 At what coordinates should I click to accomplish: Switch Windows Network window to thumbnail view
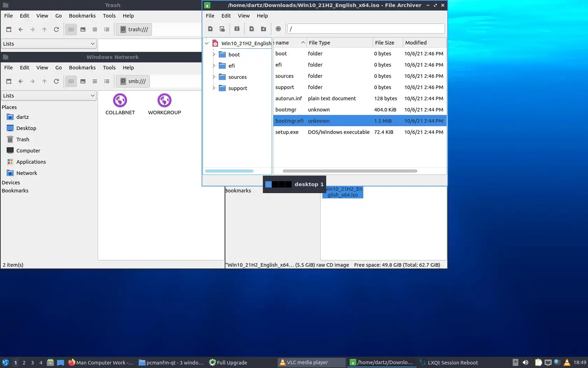pyautogui.click(x=83, y=82)
